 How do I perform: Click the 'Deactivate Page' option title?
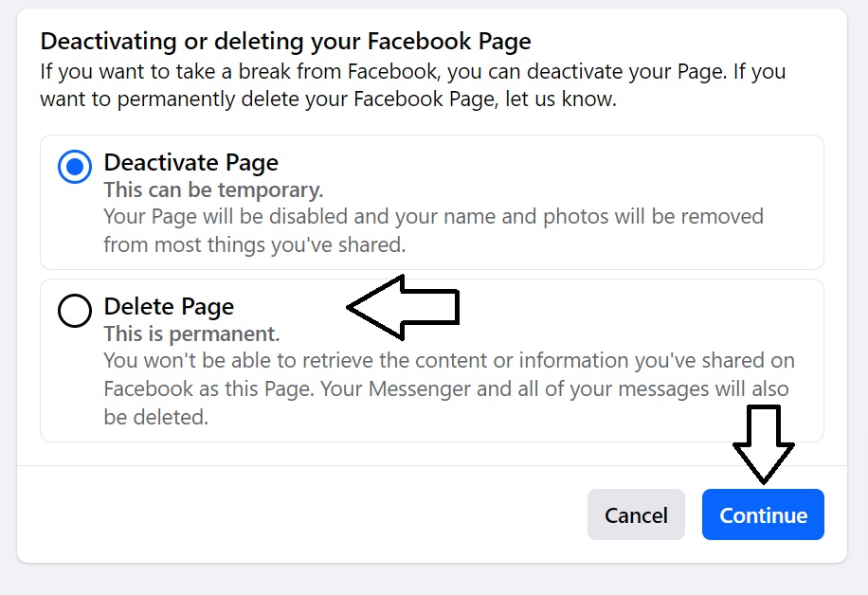[191, 163]
